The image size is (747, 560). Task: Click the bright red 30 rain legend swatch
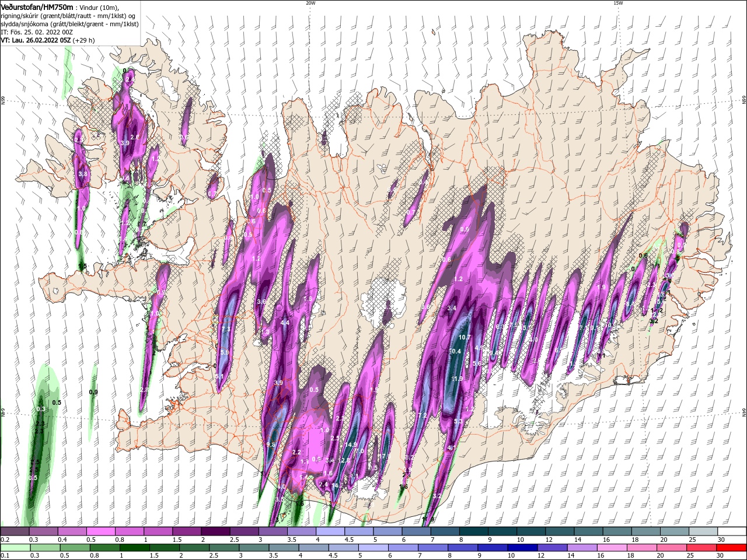point(730,548)
